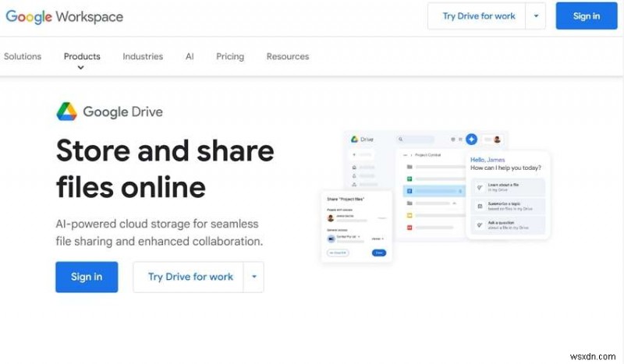
Task: Go to the AI navigation item
Action: point(190,56)
